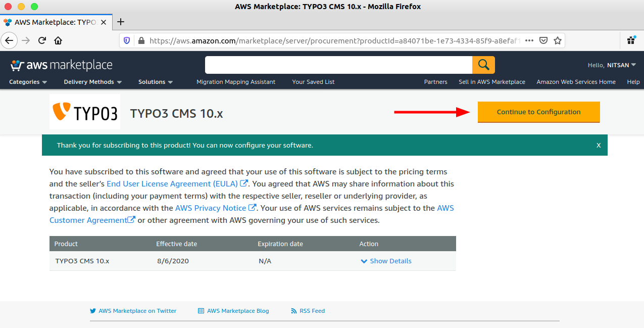Image resolution: width=644 pixels, height=328 pixels.
Task: Open Migration Mapping Assistant
Action: 236,82
